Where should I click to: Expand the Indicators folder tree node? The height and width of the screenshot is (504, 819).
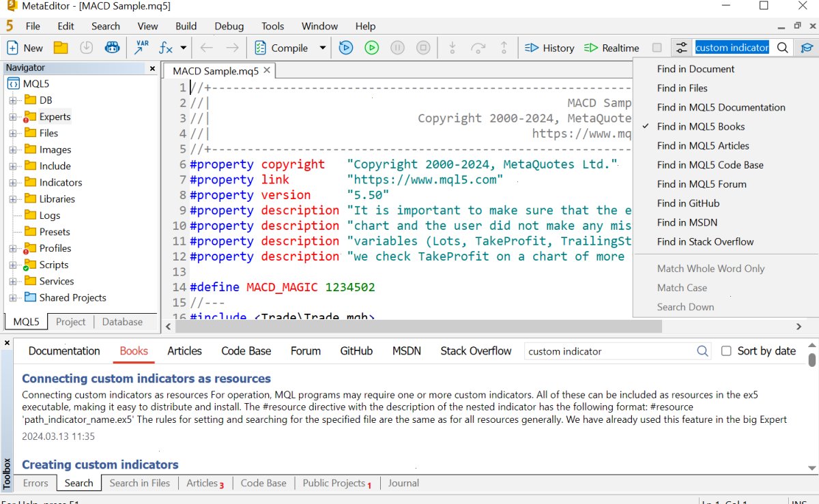pyautogui.click(x=12, y=183)
